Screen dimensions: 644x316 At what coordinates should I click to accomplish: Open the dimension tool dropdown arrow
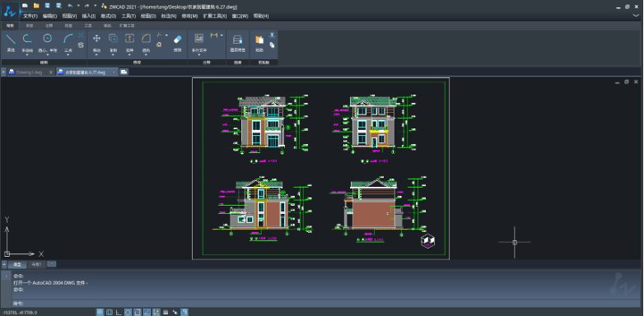pyautogui.click(x=222, y=35)
